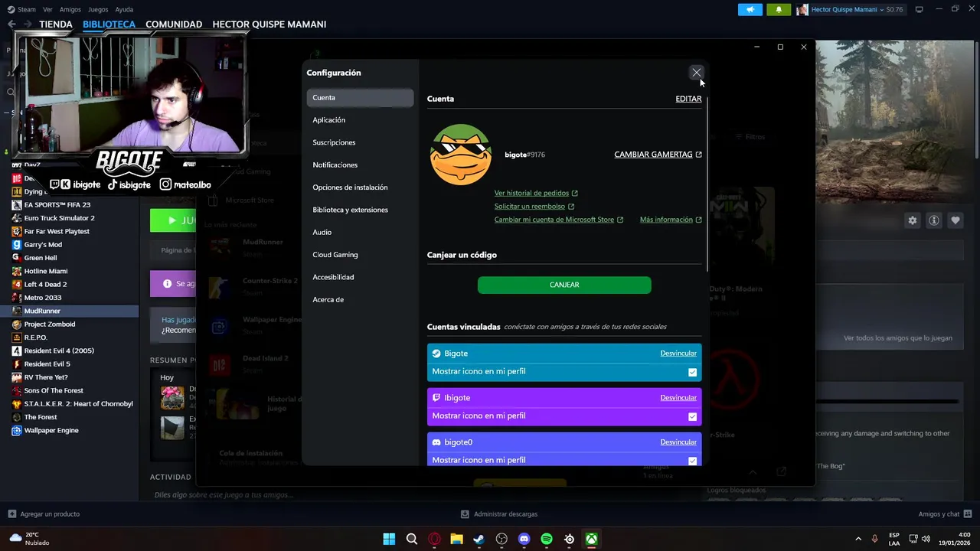
Task: Click the favorite heart icon in Steam
Action: 955,220
